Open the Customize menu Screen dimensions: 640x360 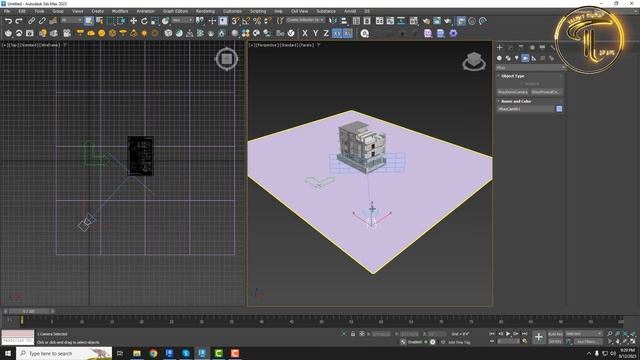232,11
